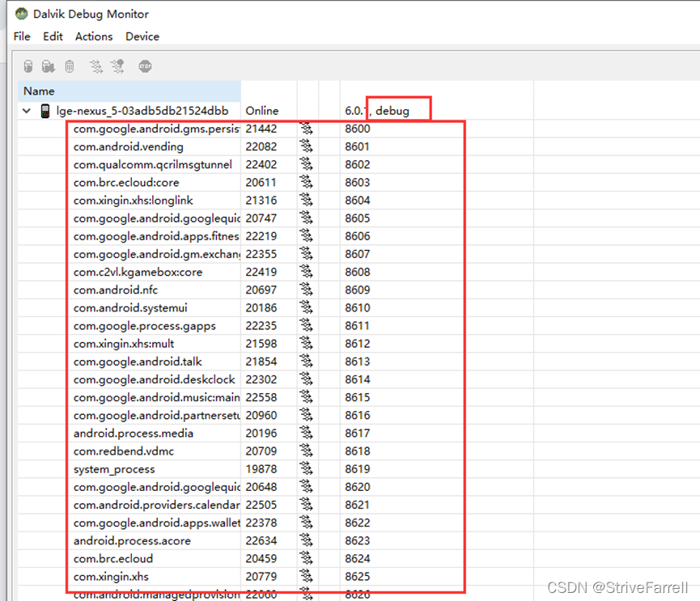
Task: Click the debug icon in deskclock row
Action: pyautogui.click(x=306, y=379)
